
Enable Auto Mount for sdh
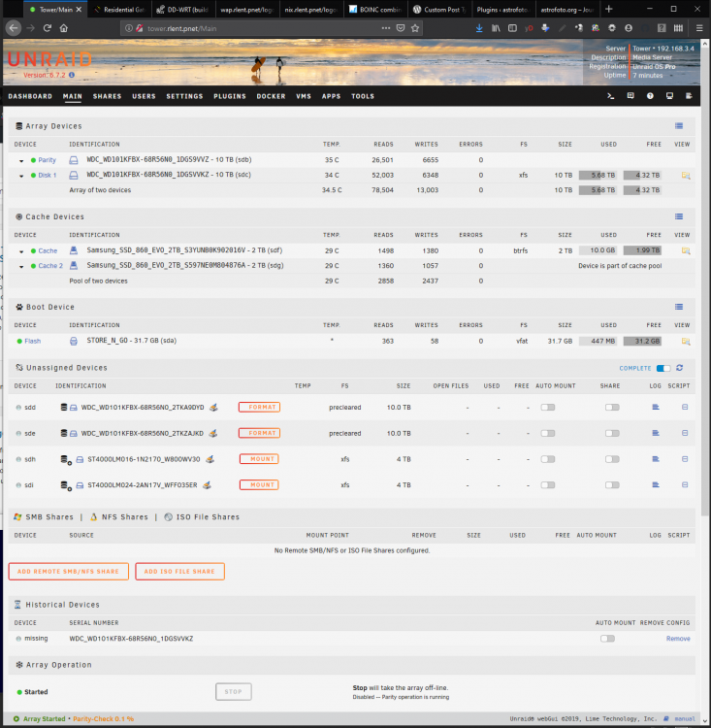coord(548,459)
